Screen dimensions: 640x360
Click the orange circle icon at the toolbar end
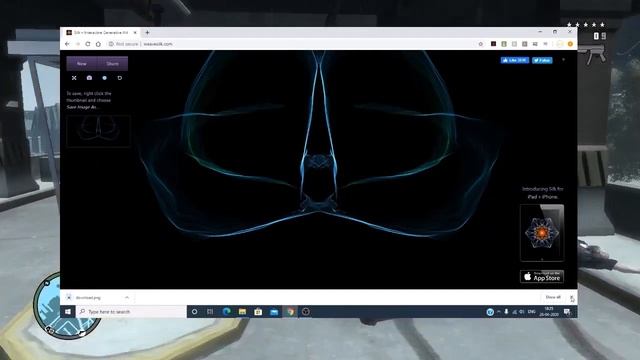(570, 44)
